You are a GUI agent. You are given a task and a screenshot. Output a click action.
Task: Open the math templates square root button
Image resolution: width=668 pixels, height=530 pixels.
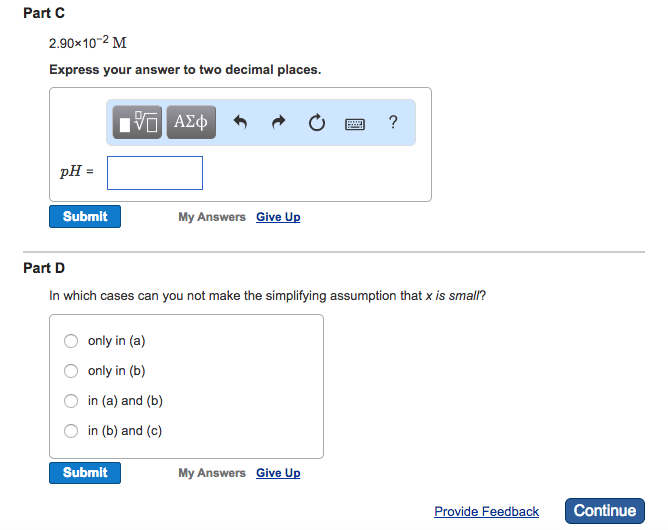[137, 122]
